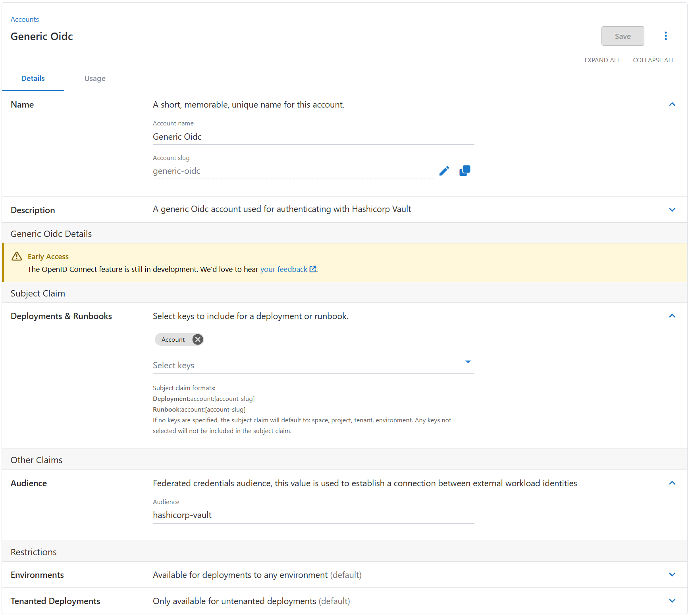
Task: Collapse the Name section
Action: [x=672, y=104]
